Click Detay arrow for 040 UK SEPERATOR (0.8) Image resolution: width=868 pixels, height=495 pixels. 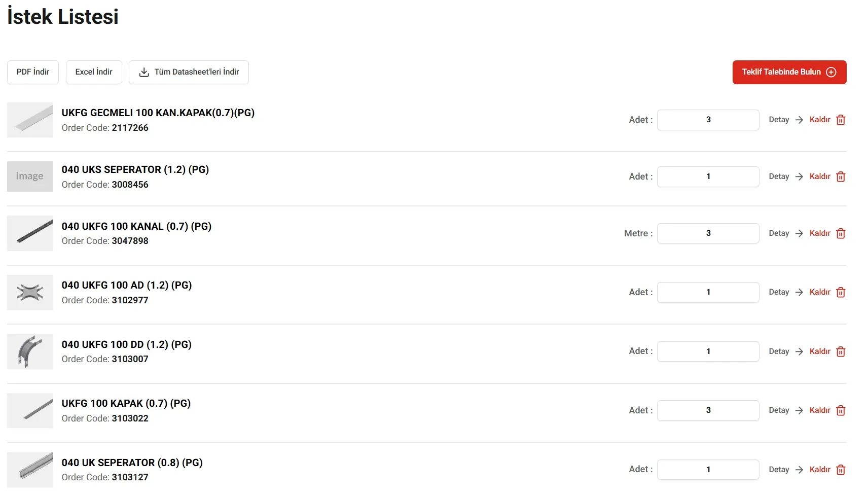pos(799,470)
